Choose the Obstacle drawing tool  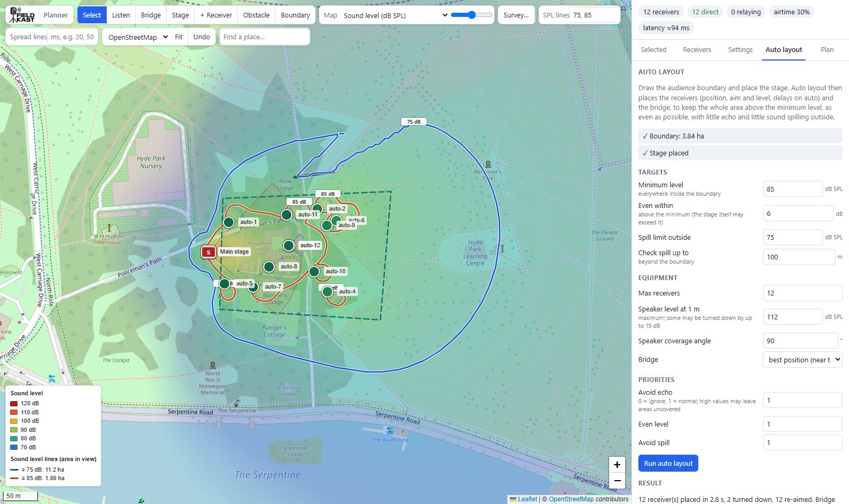pos(256,15)
